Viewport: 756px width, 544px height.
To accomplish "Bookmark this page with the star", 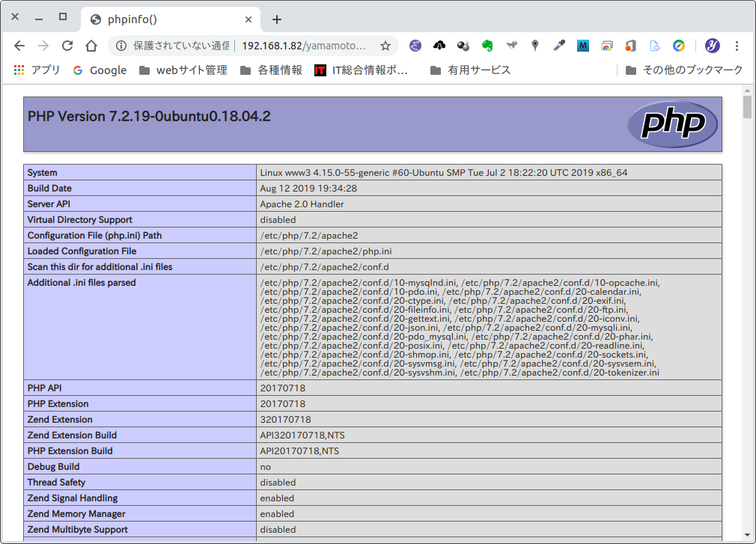I will click(x=385, y=46).
